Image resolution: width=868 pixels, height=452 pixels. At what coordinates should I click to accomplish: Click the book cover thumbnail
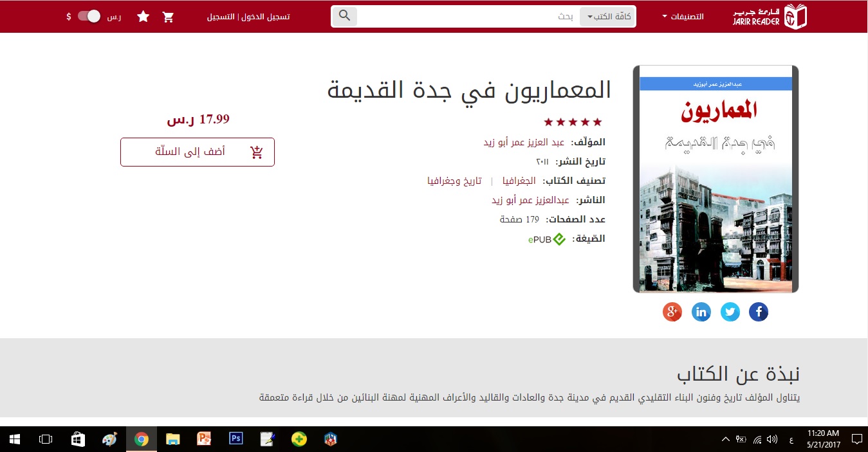(716, 179)
